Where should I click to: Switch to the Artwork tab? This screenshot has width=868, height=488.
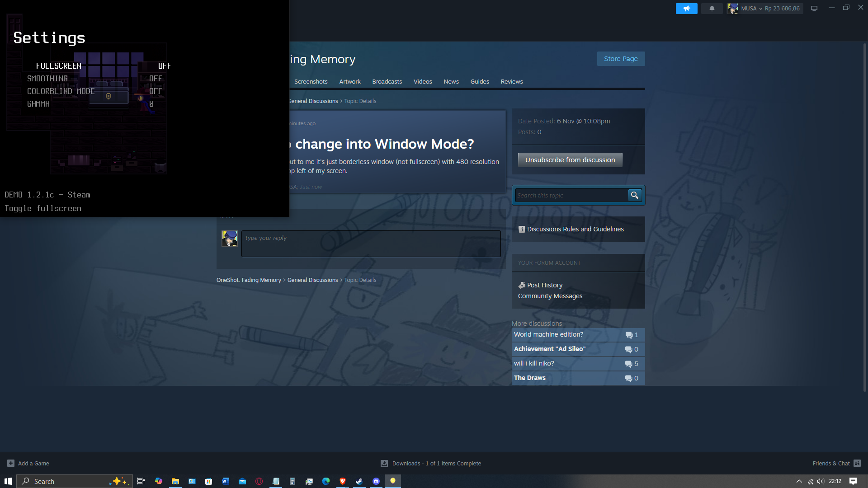[x=350, y=81]
